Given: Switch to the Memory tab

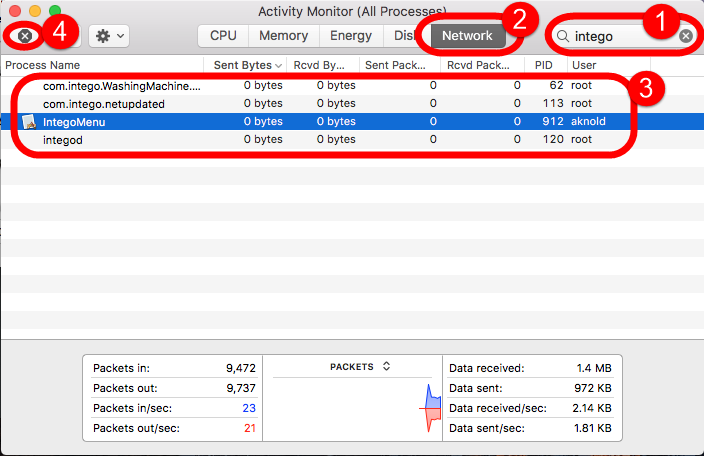Looking at the screenshot, I should tap(283, 35).
